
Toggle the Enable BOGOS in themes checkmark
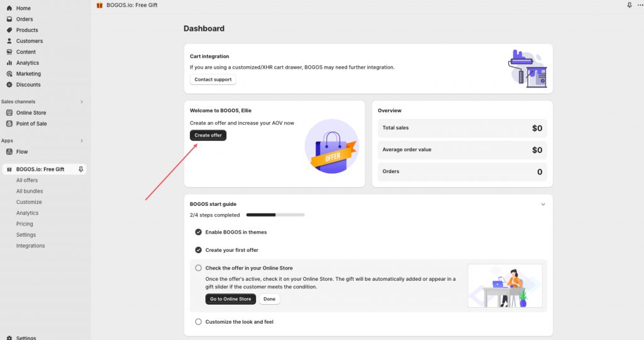click(198, 232)
